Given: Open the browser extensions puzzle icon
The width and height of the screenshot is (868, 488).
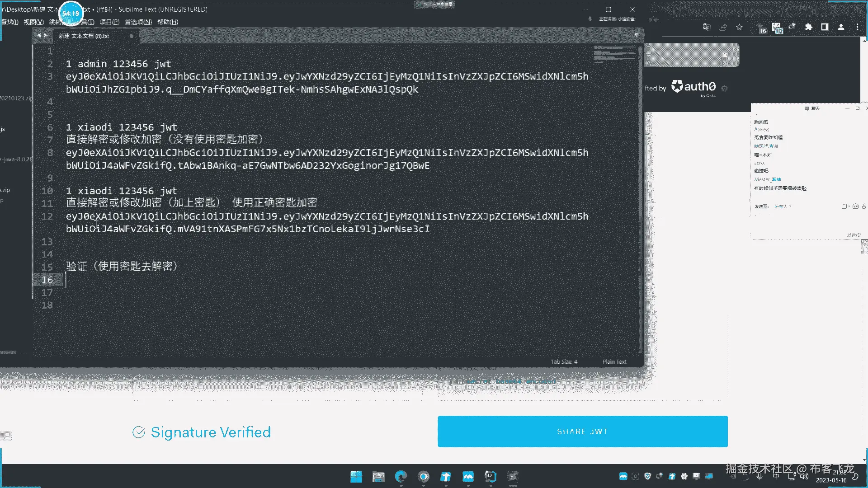Looking at the screenshot, I should [808, 27].
